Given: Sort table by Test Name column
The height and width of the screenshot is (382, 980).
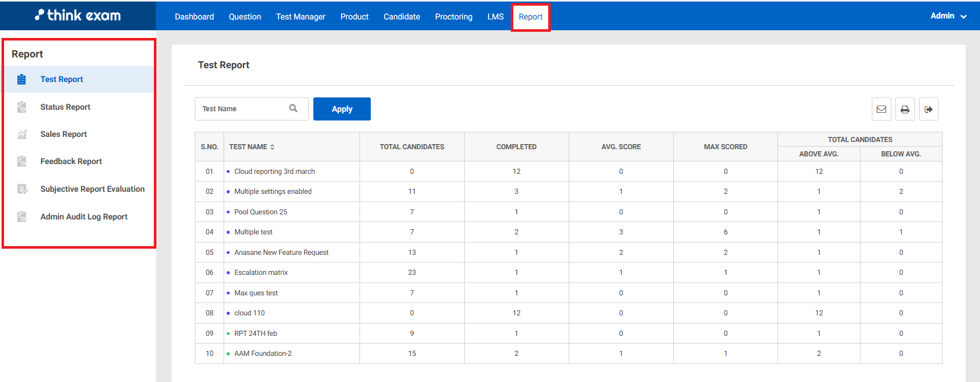Looking at the screenshot, I should tap(272, 147).
